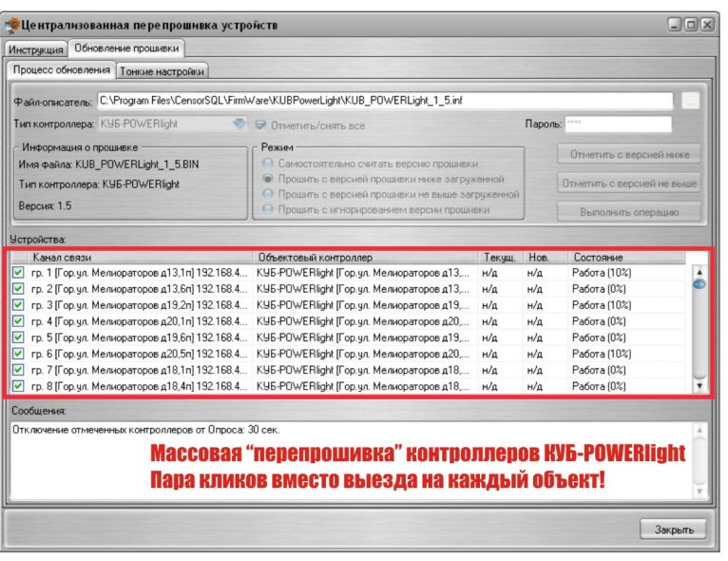
Task: Click Имя файла: KUB_POWERLight_1_5.BIN text
Action: click(x=108, y=164)
